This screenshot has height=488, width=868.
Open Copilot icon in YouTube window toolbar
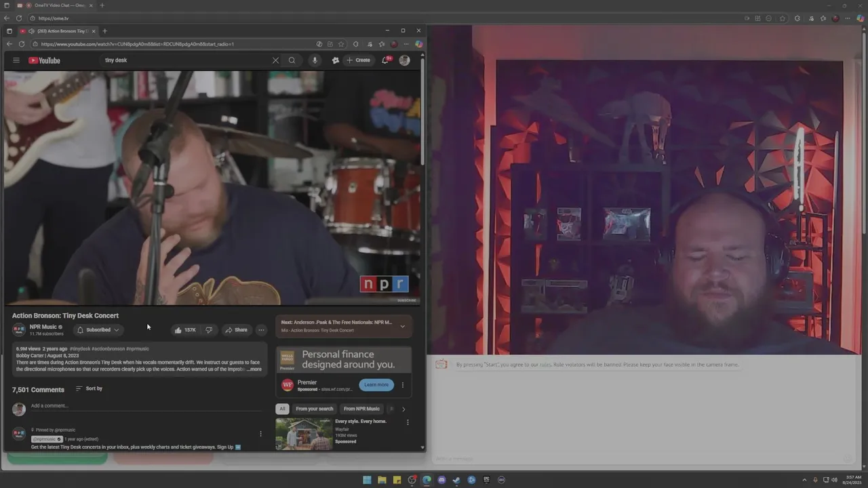(419, 44)
